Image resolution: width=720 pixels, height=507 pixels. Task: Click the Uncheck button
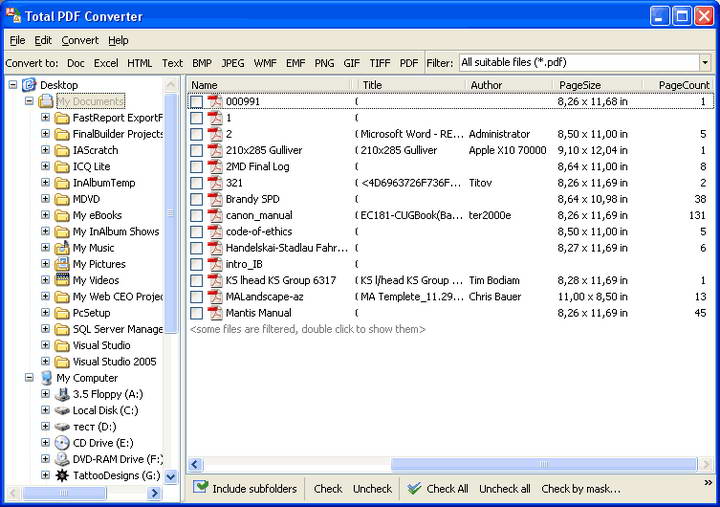[x=372, y=489]
